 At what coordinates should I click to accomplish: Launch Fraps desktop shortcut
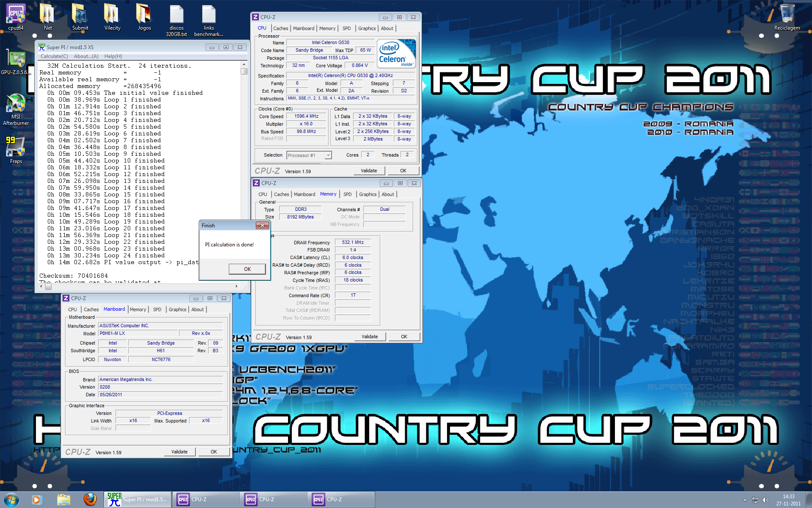[16, 150]
